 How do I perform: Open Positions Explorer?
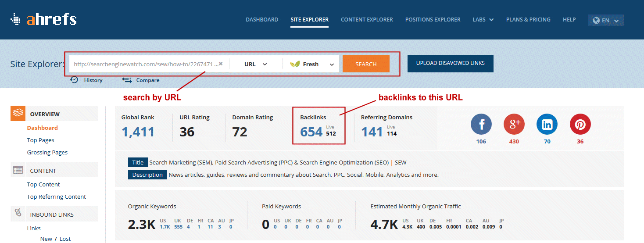pyautogui.click(x=433, y=20)
